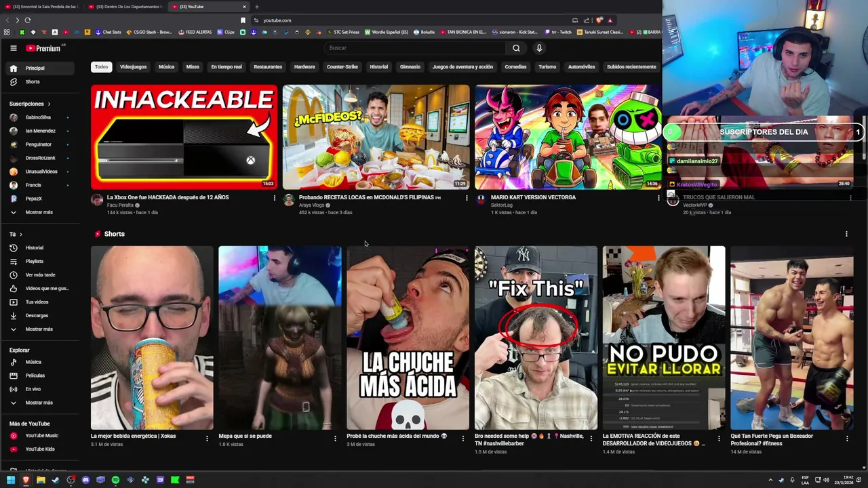The height and width of the screenshot is (488, 868).
Task: Play the INHACKEABLE Xbox video thumbnail
Action: pos(184,137)
